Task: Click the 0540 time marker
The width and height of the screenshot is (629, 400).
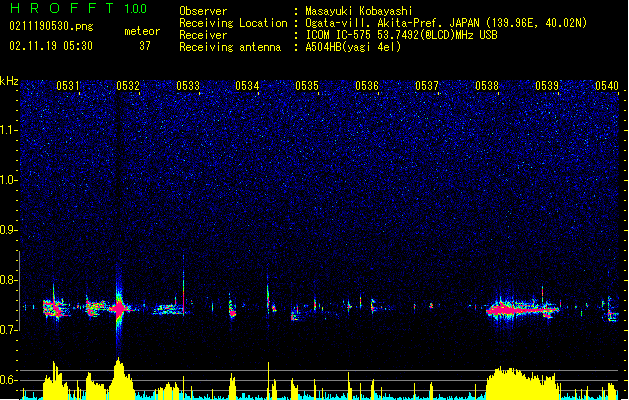Action: pos(607,86)
